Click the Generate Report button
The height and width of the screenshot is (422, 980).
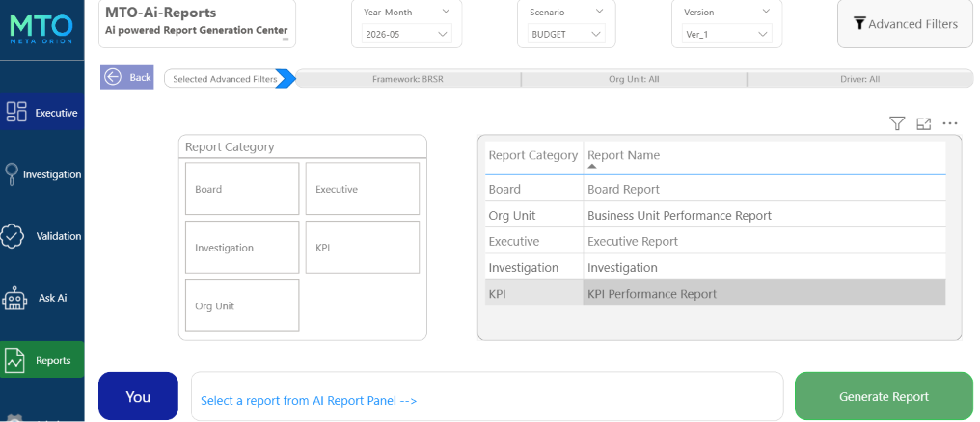coord(884,396)
